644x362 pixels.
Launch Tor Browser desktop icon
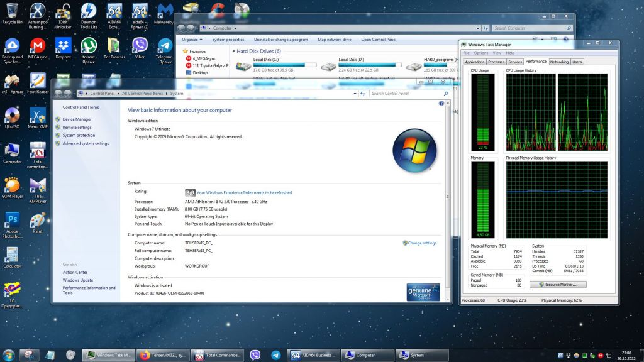click(x=114, y=48)
